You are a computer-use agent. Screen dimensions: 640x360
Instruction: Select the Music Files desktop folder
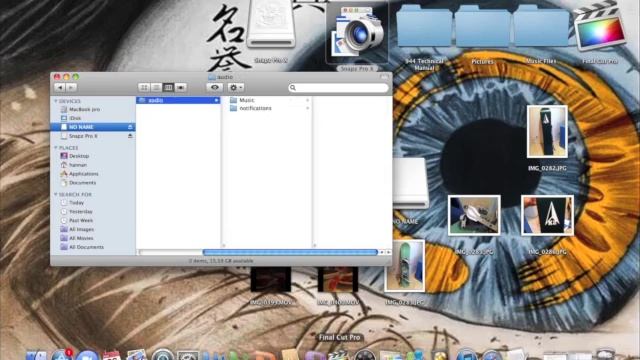(541, 25)
